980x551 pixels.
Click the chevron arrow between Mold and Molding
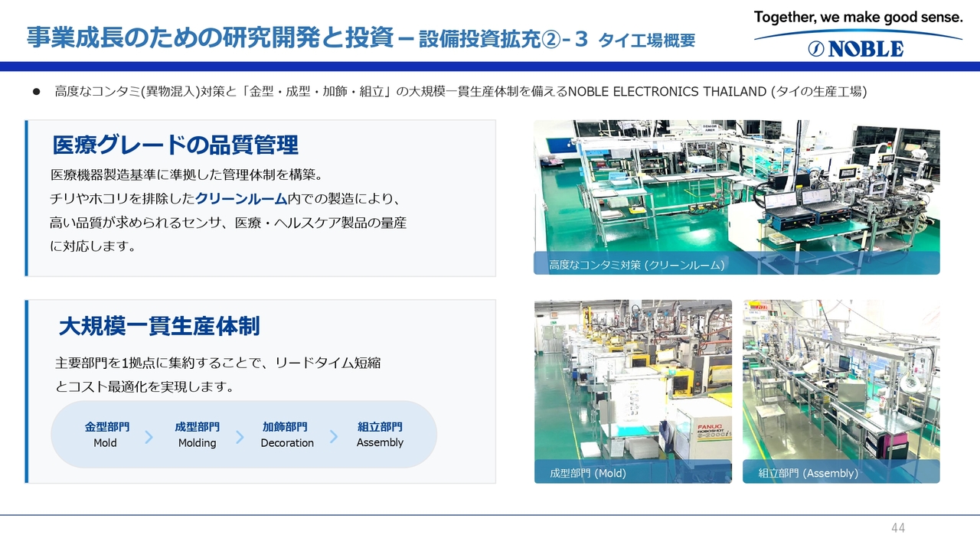[149, 437]
